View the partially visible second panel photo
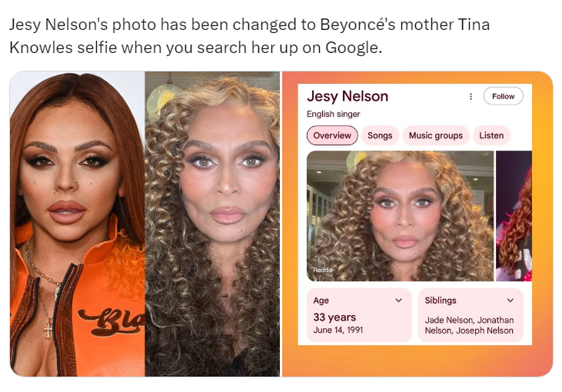Screen dimensions: 562x392 click(514, 216)
